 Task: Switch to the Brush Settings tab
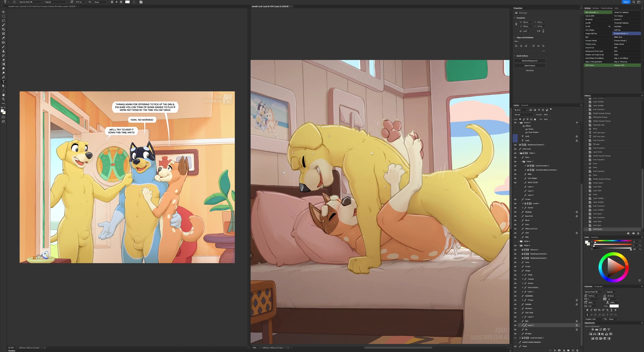pos(607,8)
